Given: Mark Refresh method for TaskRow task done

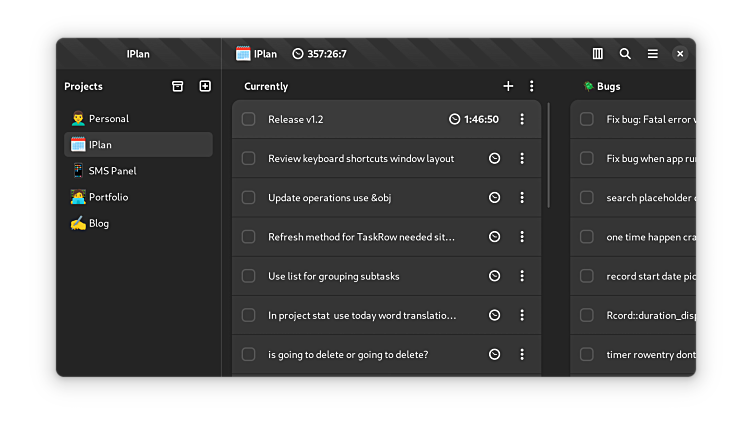Looking at the screenshot, I should tap(249, 237).
